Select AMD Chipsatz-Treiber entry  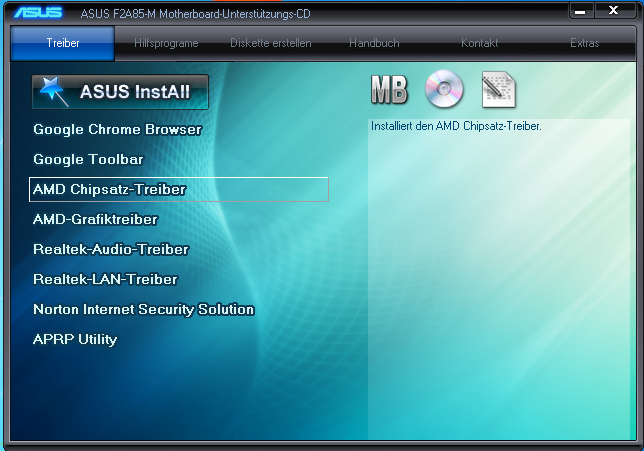pyautogui.click(x=179, y=189)
